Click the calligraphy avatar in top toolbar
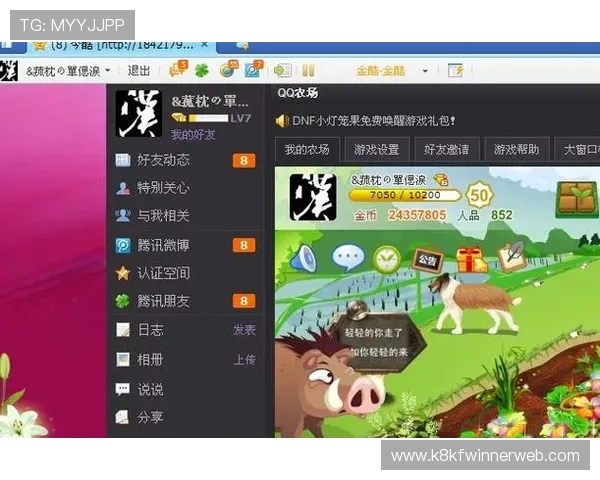The height and width of the screenshot is (480, 600). pyautogui.click(x=8, y=70)
